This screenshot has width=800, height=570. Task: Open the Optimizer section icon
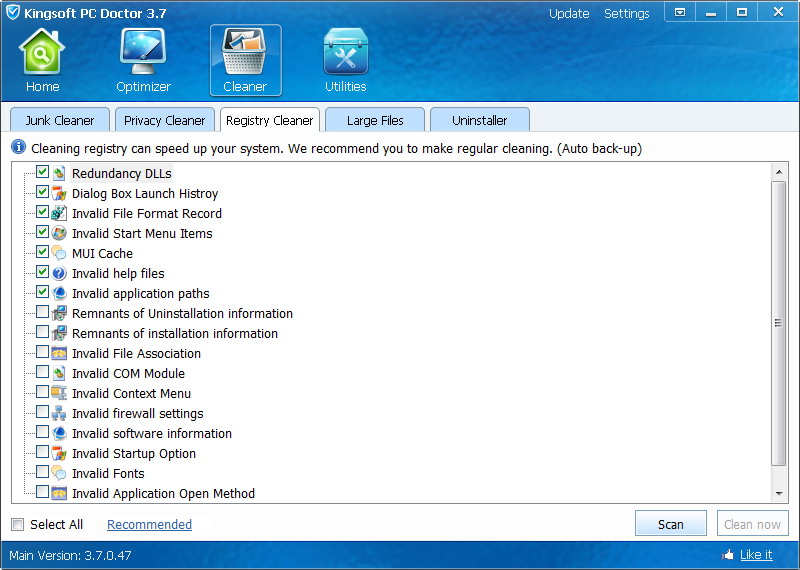tap(143, 53)
